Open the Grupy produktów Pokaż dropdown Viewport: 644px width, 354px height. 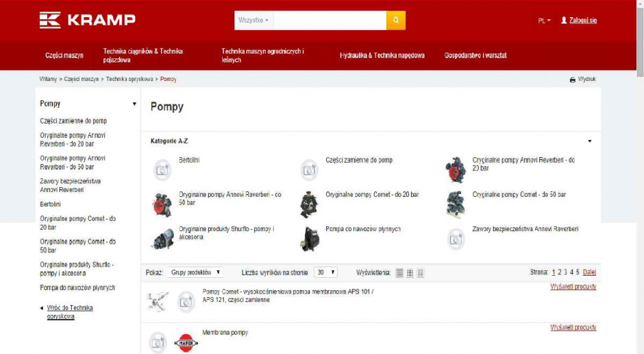(195, 272)
